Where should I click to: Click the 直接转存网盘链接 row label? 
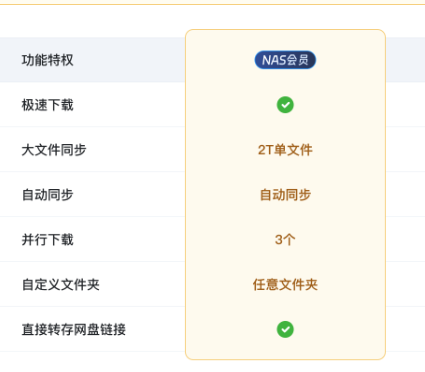pyautogui.click(x=74, y=329)
